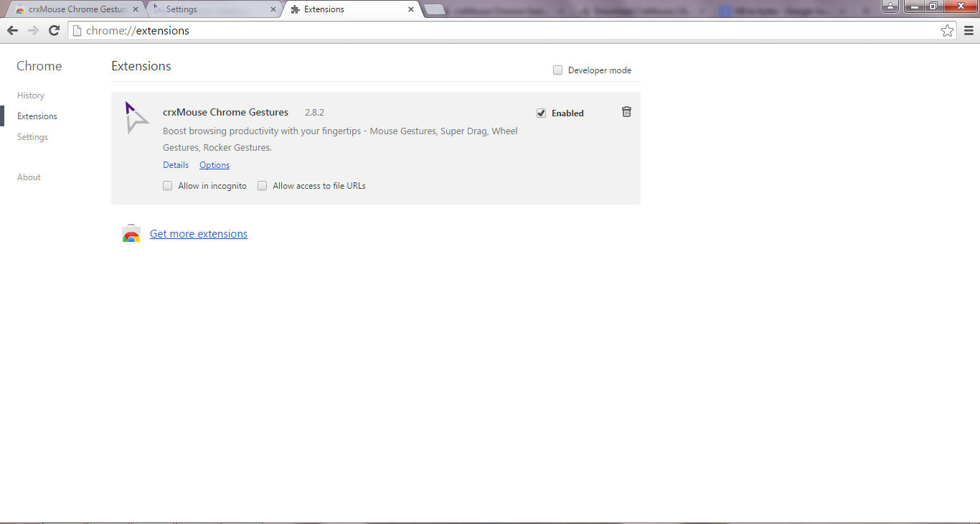The image size is (980, 524).
Task: Open the Chrome hamburger menu
Action: tap(970, 30)
